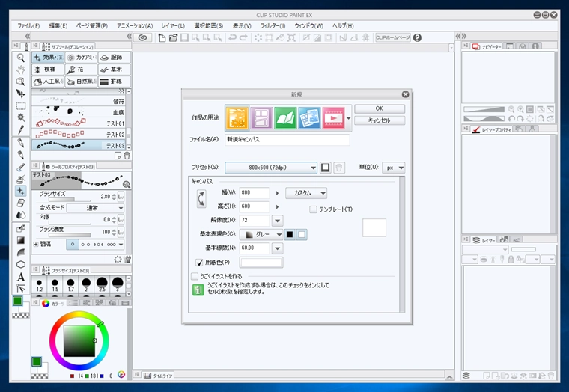Select the Text tool
Image resolution: width=569 pixels, height=392 pixels.
21,277
